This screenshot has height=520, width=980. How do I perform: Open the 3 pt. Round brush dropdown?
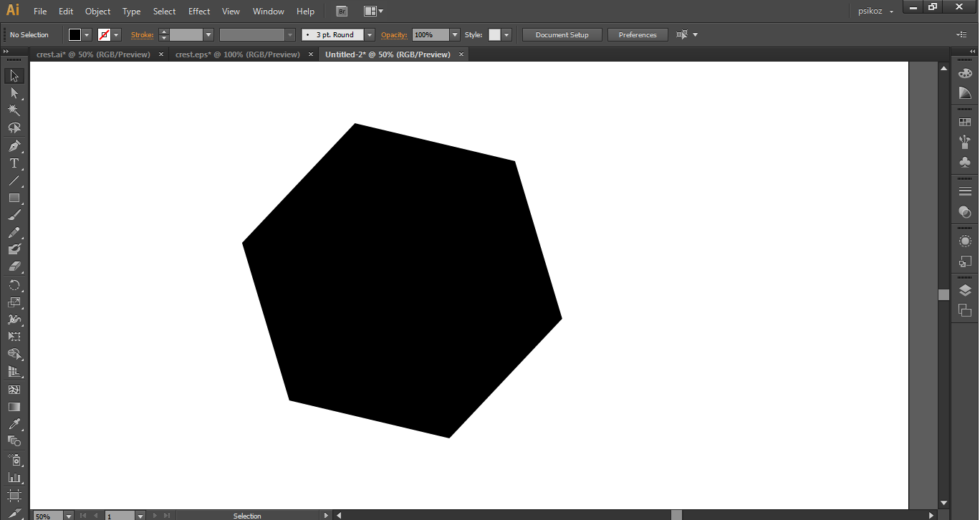[370, 34]
